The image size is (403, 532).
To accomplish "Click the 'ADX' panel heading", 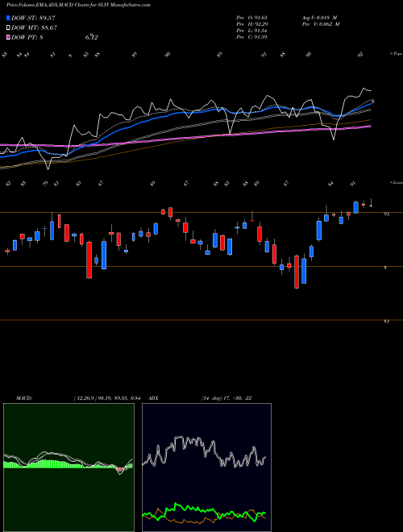I will [x=154, y=398].
